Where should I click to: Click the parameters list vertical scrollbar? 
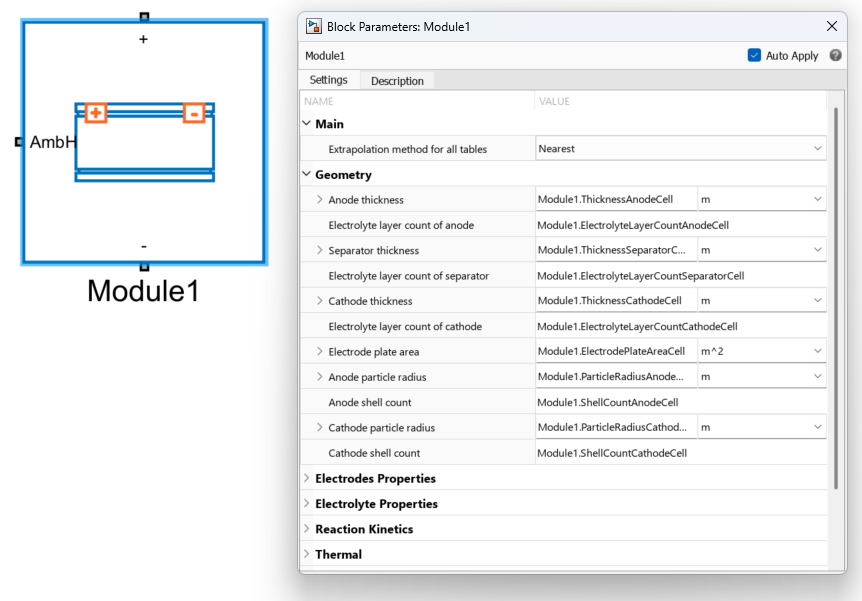click(x=836, y=298)
